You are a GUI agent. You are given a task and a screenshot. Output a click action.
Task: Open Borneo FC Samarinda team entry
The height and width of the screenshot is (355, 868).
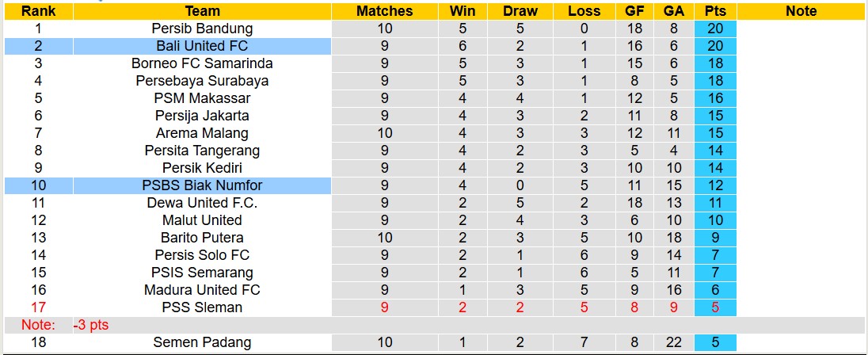point(202,63)
